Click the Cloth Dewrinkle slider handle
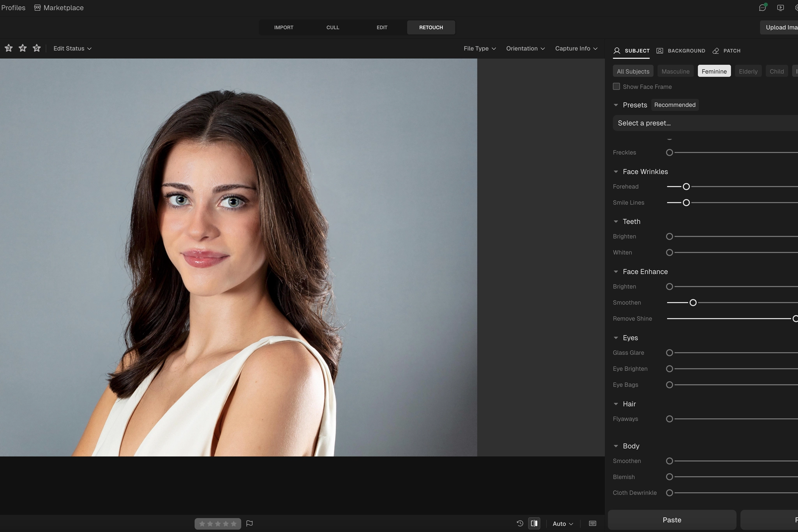This screenshot has height=532, width=798. (669, 493)
